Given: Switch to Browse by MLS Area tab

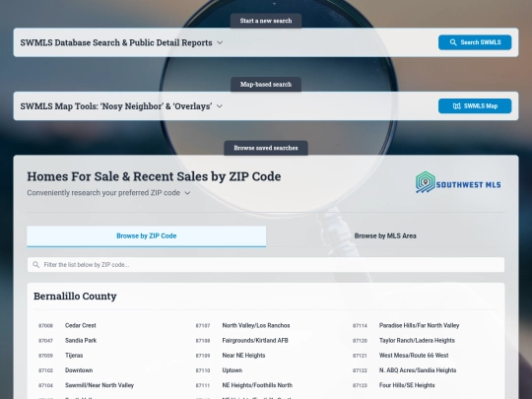Looking at the screenshot, I should pos(385,236).
